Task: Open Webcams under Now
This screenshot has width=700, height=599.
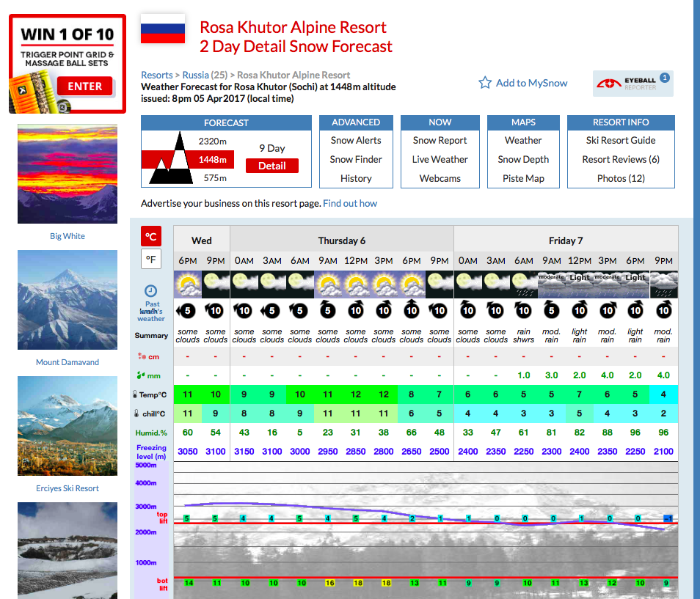Action: 440,178
